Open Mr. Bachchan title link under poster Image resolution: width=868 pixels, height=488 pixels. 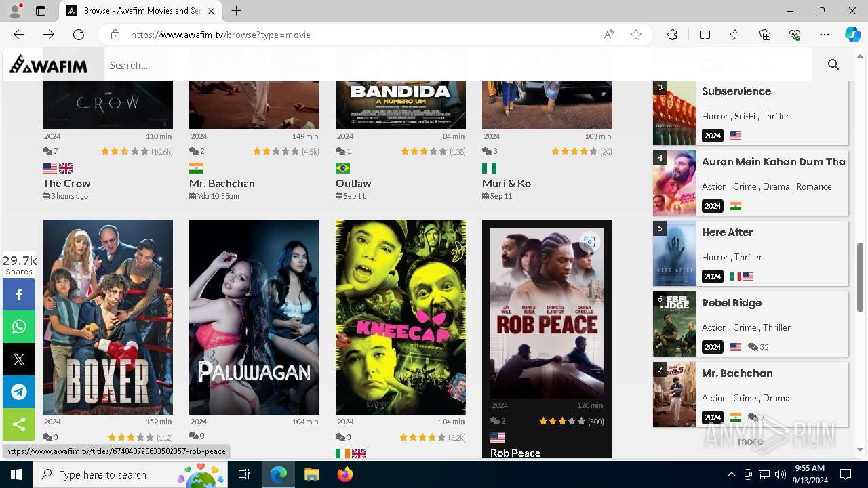(x=222, y=183)
